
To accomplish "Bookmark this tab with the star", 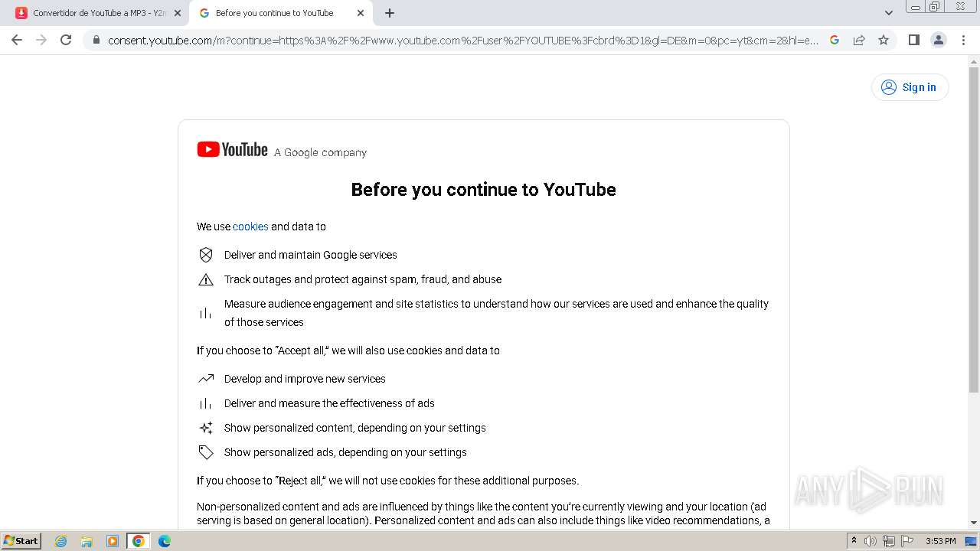I will pos(884,40).
